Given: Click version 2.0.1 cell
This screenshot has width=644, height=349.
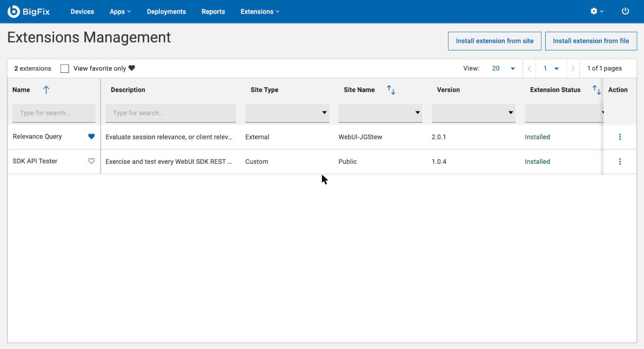Looking at the screenshot, I should click(439, 137).
